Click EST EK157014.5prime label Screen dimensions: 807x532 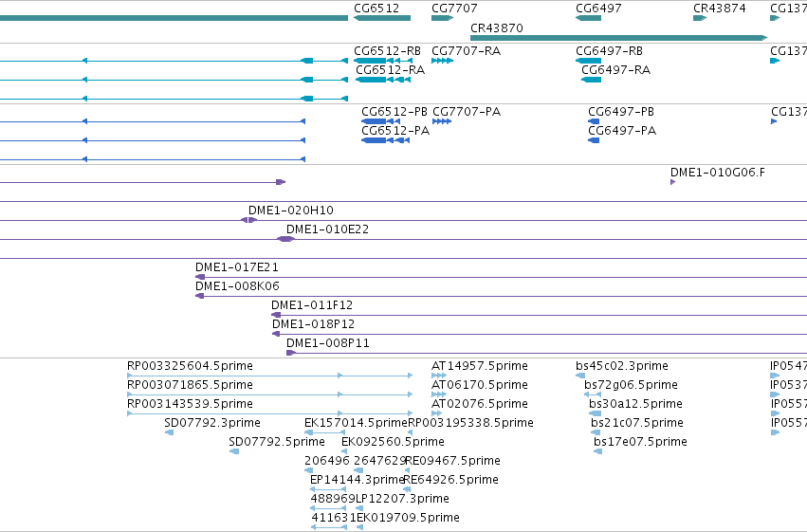coord(356,423)
